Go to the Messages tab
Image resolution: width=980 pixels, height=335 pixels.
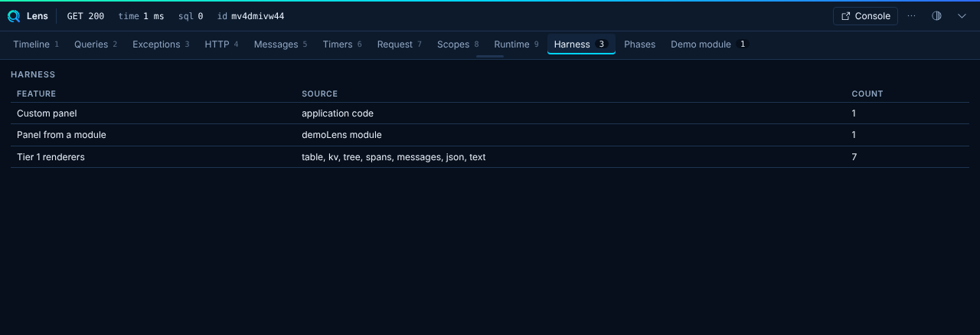280,44
